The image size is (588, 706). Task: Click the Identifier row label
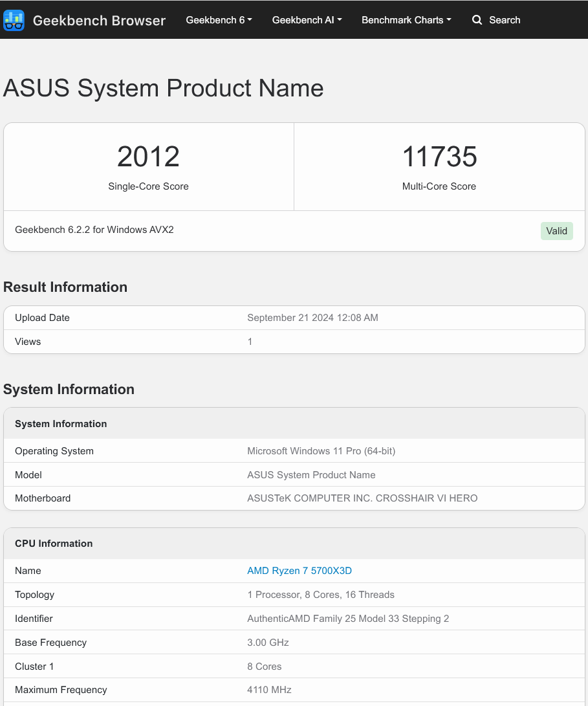click(x=34, y=619)
